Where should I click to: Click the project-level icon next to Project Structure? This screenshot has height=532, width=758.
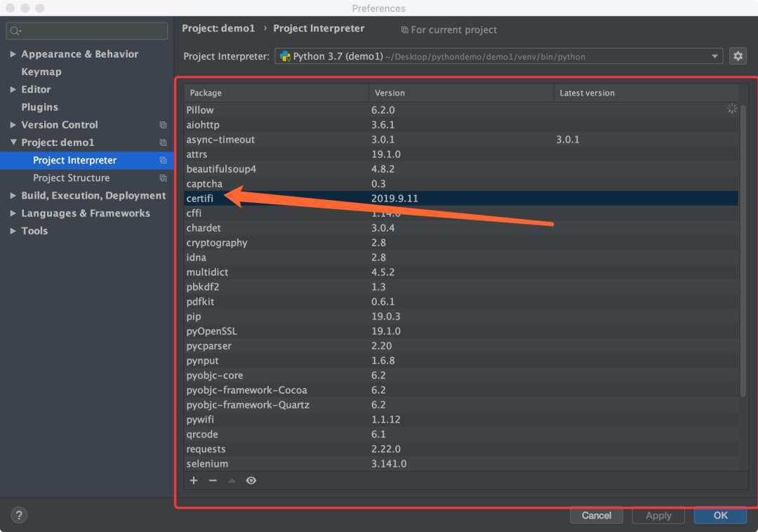[163, 178]
